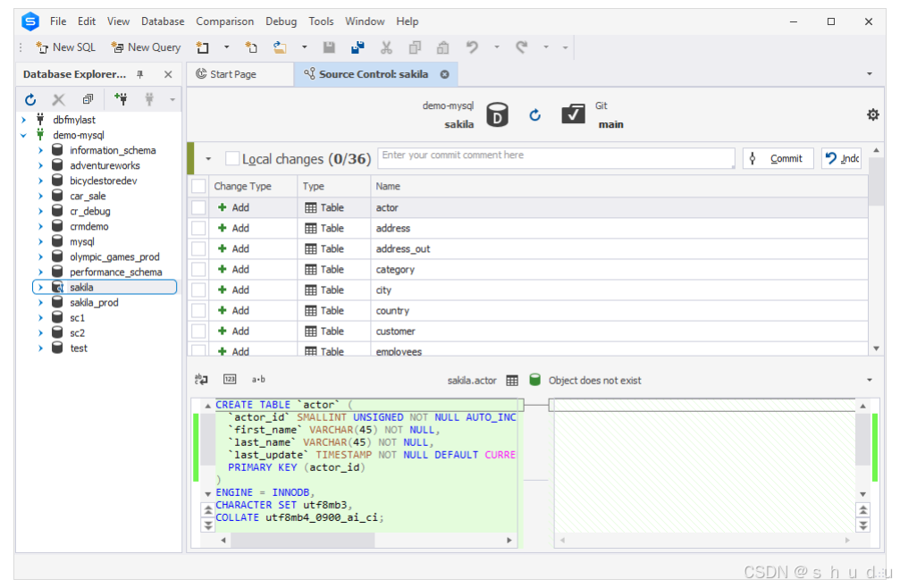900x588 pixels.
Task: Click the commit comment input field
Action: click(556, 158)
